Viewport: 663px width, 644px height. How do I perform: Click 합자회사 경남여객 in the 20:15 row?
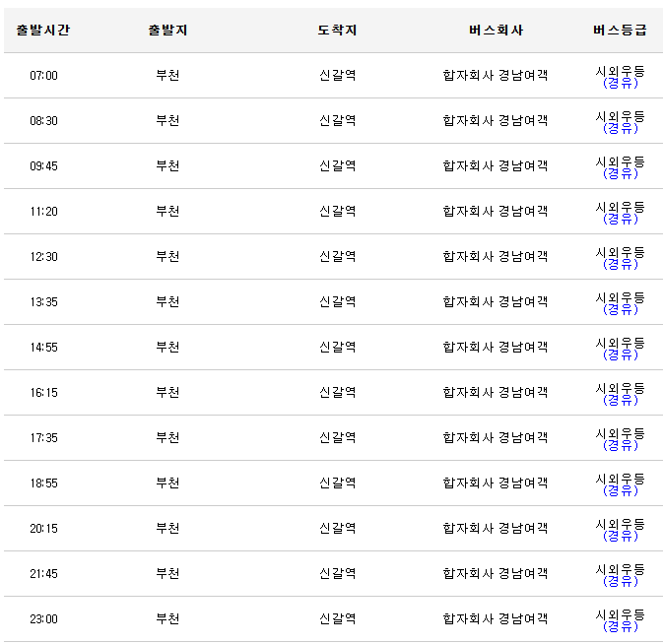496,528
